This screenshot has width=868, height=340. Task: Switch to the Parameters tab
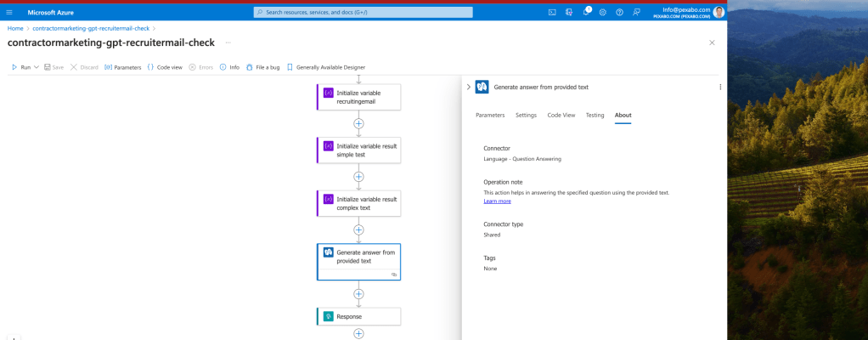[490, 116]
